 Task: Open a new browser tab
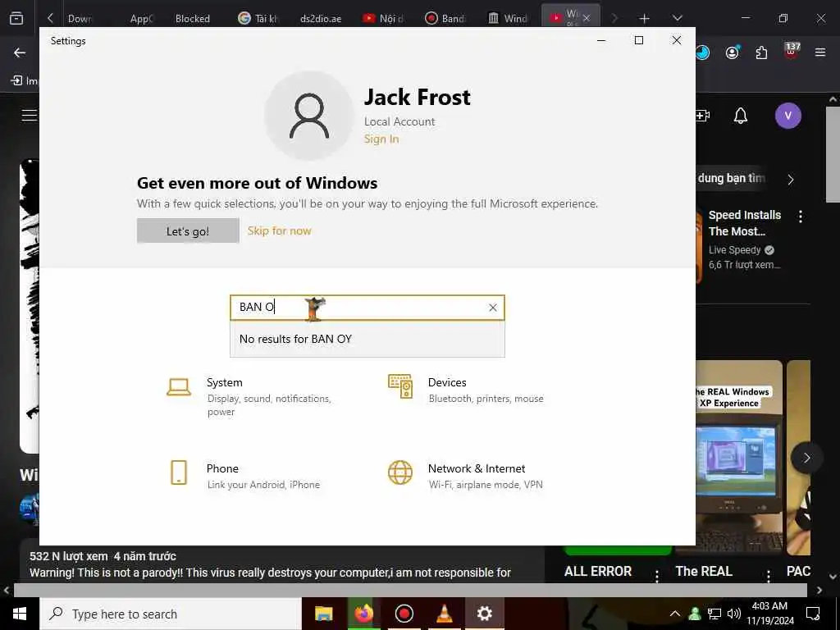(x=645, y=19)
